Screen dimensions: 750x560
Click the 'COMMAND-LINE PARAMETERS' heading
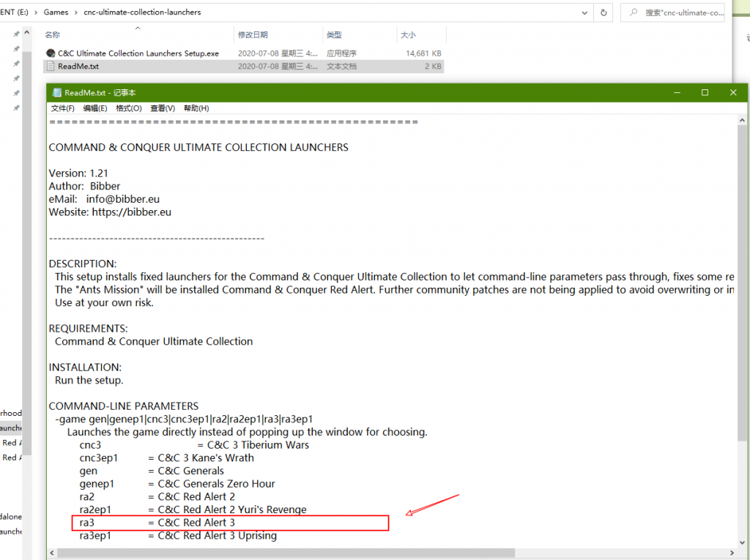point(123,406)
